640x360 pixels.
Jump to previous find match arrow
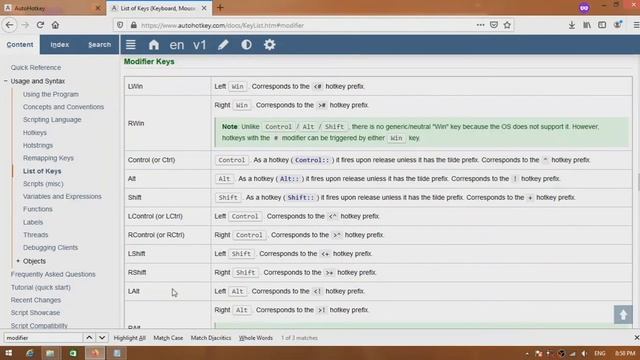click(x=89, y=338)
